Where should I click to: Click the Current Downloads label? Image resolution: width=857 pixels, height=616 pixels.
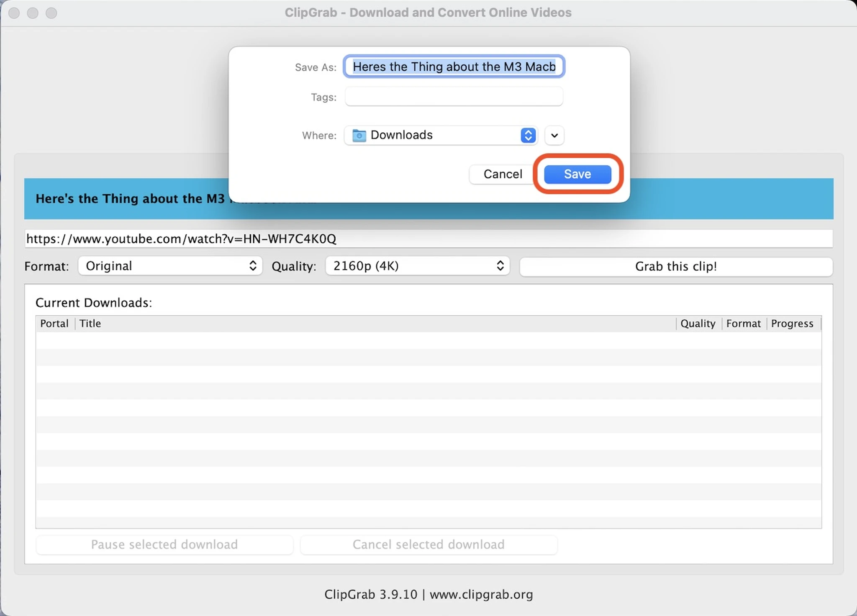tap(94, 303)
